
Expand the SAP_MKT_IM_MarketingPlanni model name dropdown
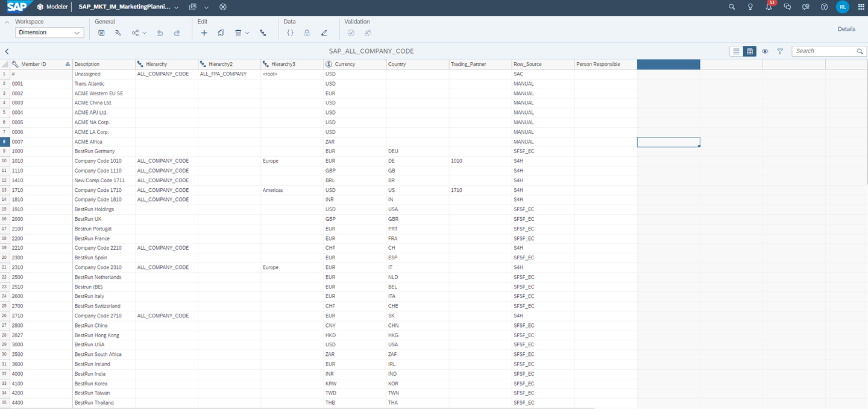click(176, 7)
